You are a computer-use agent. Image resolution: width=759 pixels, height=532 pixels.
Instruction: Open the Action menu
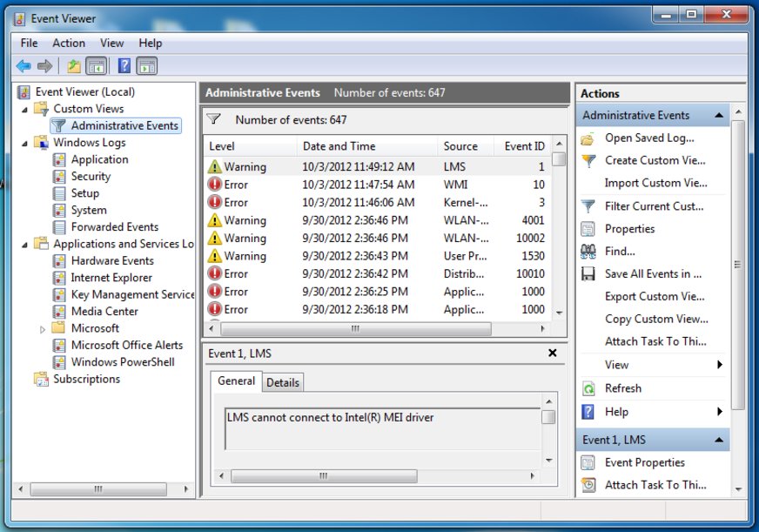click(69, 43)
